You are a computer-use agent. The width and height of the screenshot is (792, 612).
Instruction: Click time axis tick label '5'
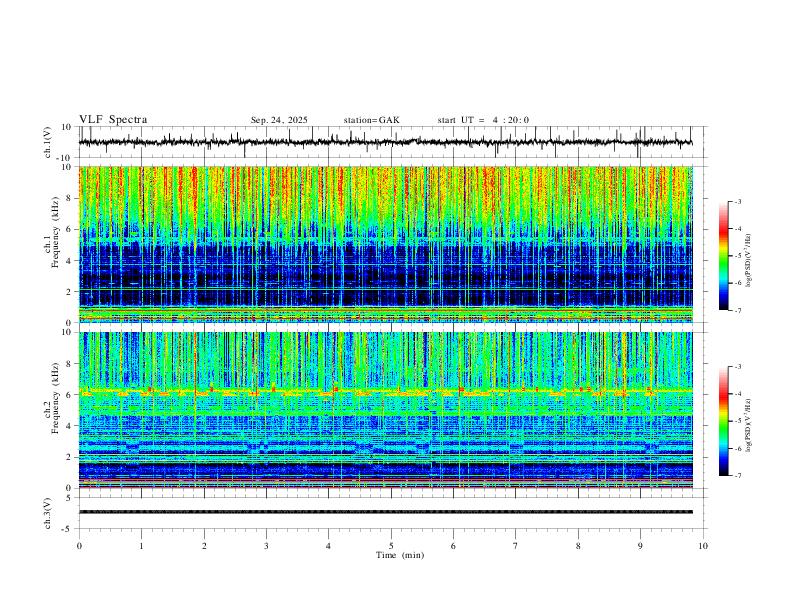pos(391,546)
